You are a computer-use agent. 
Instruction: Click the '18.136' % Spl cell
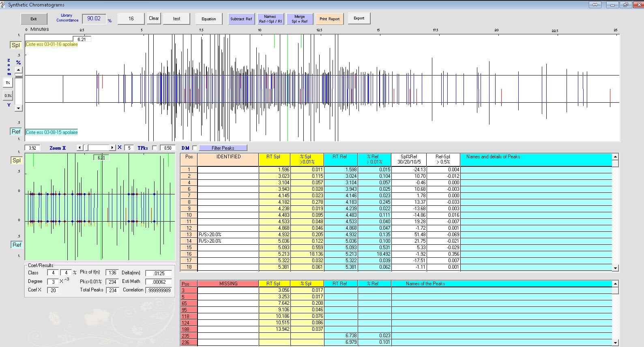[307, 254]
